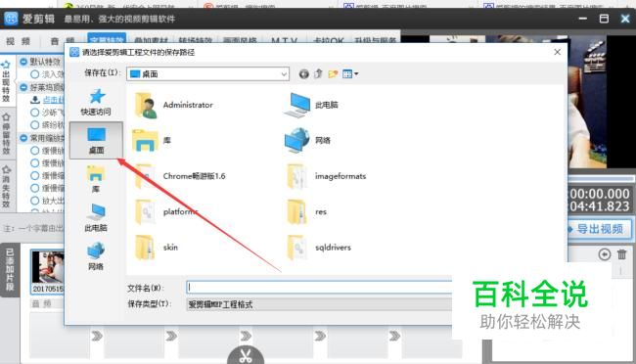Create a new folder via toolbar icon
The image size is (636, 364).
333,73
